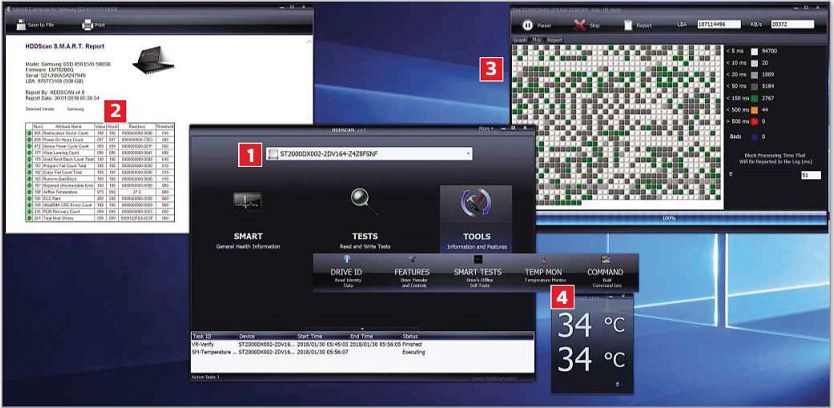This screenshot has height=408, width=834.
Task: Click the Active Tests status text
Action: click(x=205, y=377)
